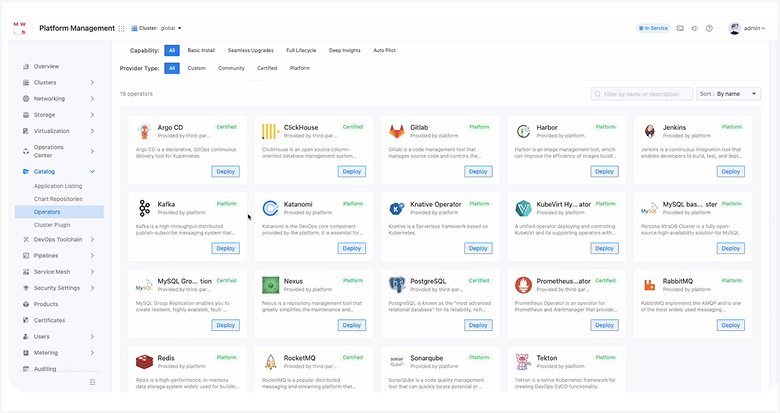Screen dimensions: 780x413
Task: Toggle the Auto Pilot capability filter
Action: (x=384, y=50)
